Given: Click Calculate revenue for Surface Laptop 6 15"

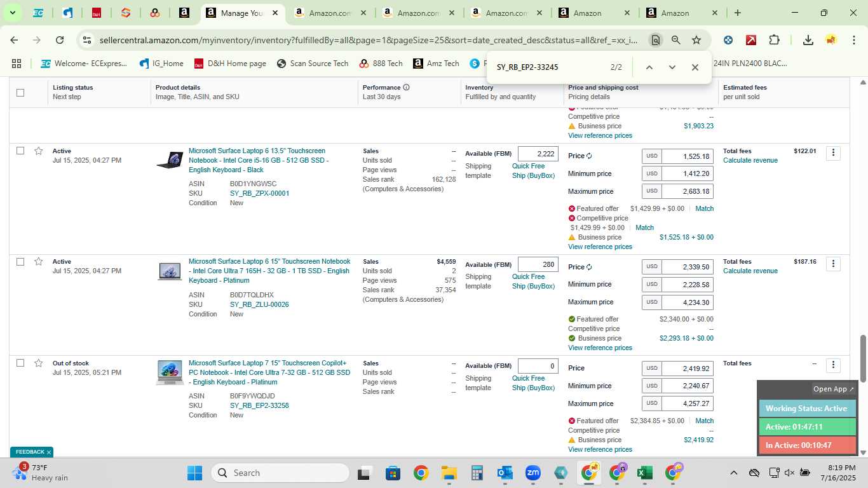Looking at the screenshot, I should coord(750,271).
